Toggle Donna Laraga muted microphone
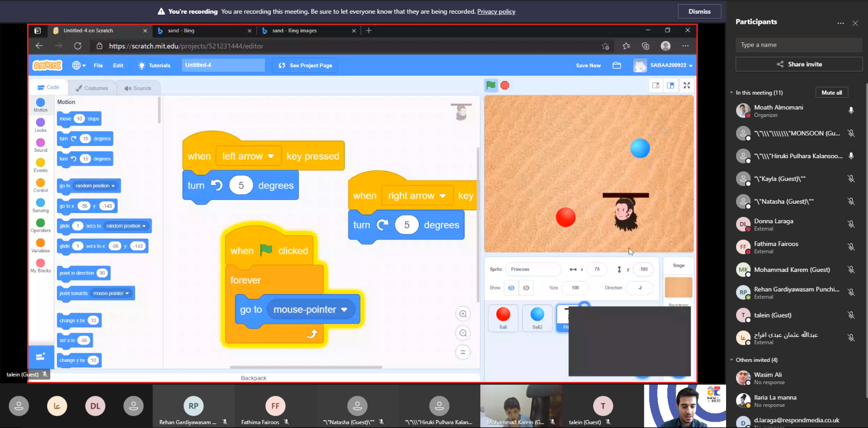This screenshot has height=428, width=868. [x=851, y=224]
